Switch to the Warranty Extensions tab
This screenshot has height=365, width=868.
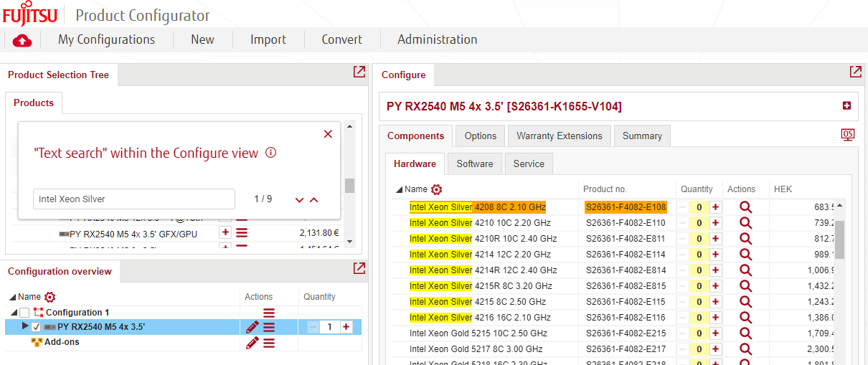tap(560, 136)
